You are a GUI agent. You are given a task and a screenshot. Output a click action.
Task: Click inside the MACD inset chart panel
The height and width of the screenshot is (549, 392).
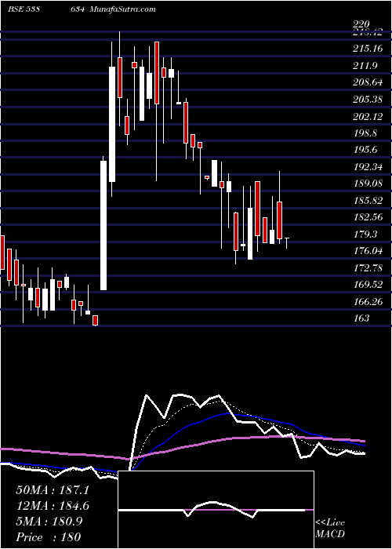coord(216,510)
